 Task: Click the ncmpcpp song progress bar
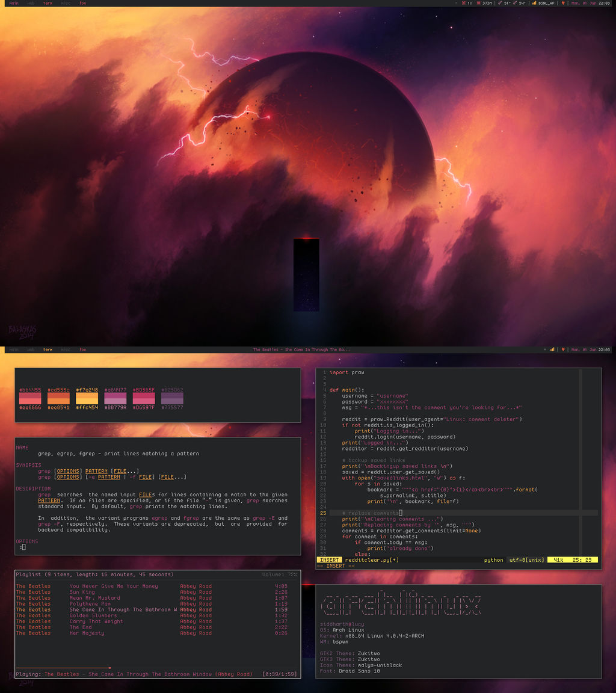[158, 668]
